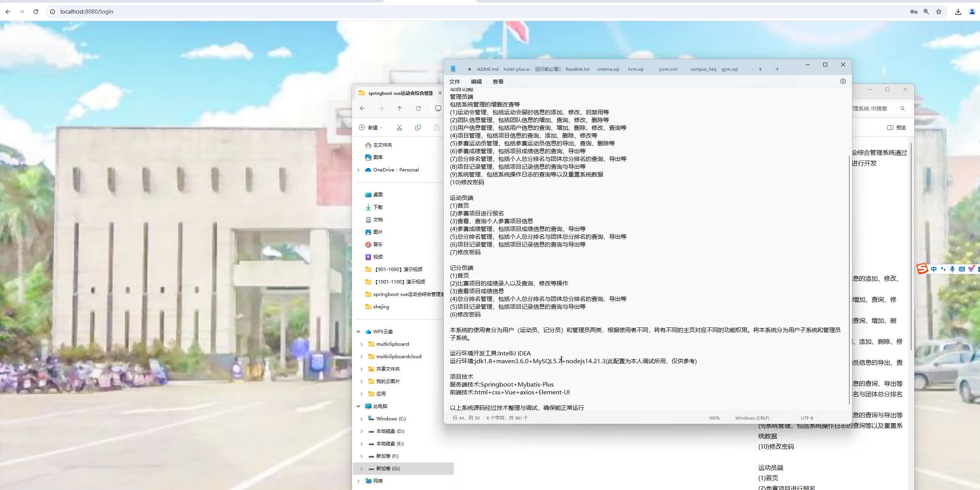Click the 100% zoom level in Notepad status bar
Viewport: 980px width, 490px height.
pyautogui.click(x=714, y=418)
